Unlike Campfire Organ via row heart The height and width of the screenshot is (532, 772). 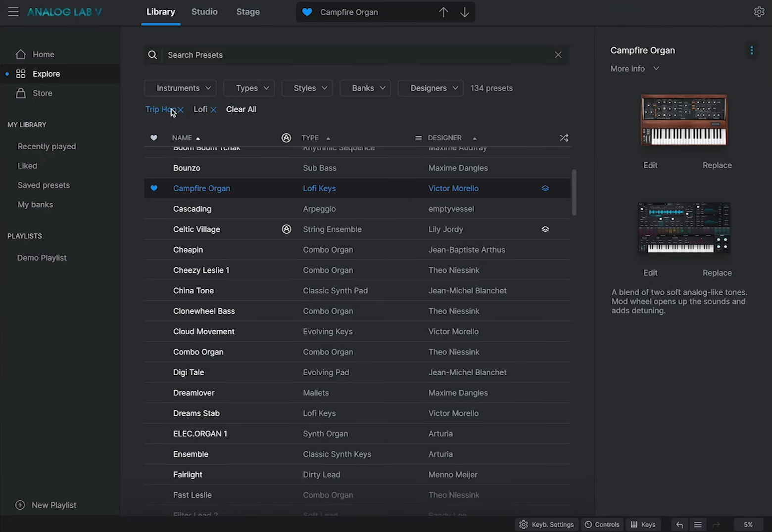point(154,188)
